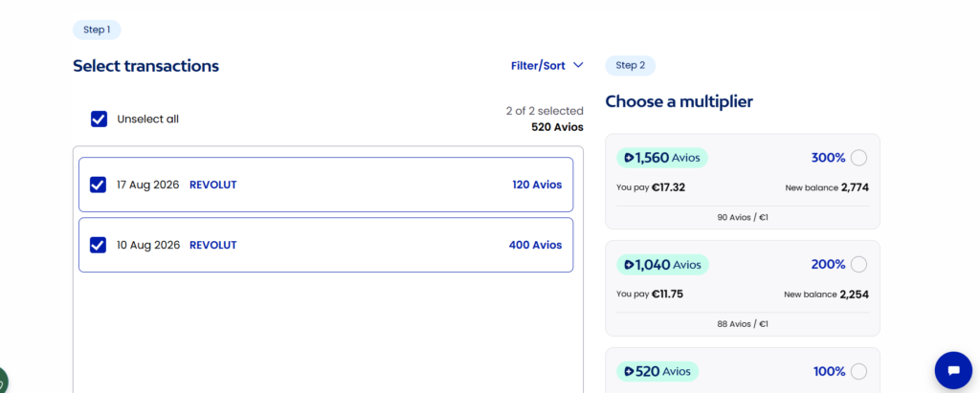Open the chat support bubble icon

(x=953, y=370)
